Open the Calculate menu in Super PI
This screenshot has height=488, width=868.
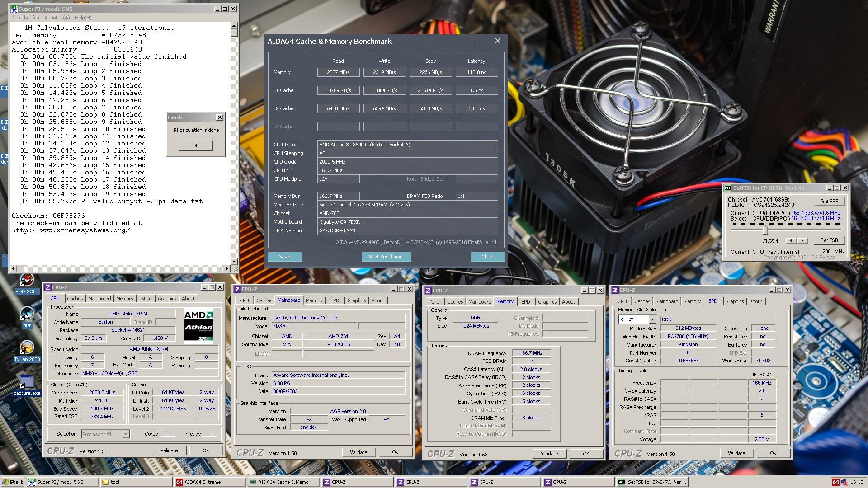pos(25,18)
